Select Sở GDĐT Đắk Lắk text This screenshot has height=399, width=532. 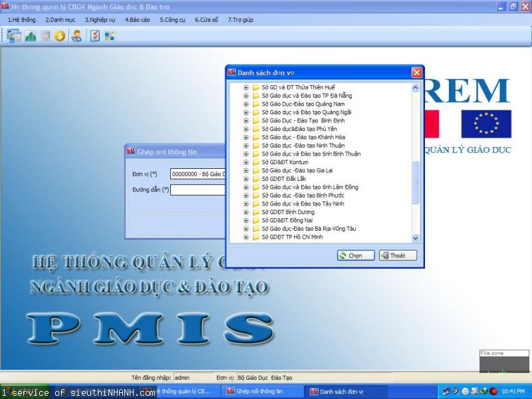[284, 179]
